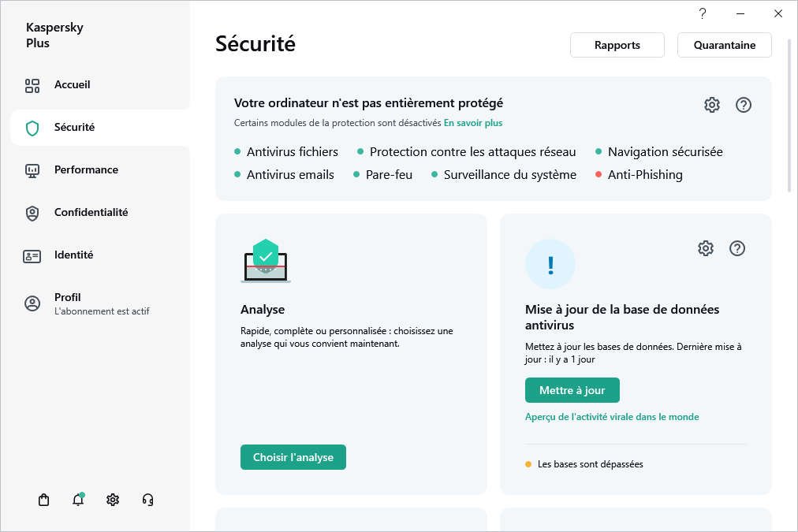The width and height of the screenshot is (798, 532).
Task: Select the Sécurité shield icon in the sidebar
Action: coord(32,127)
